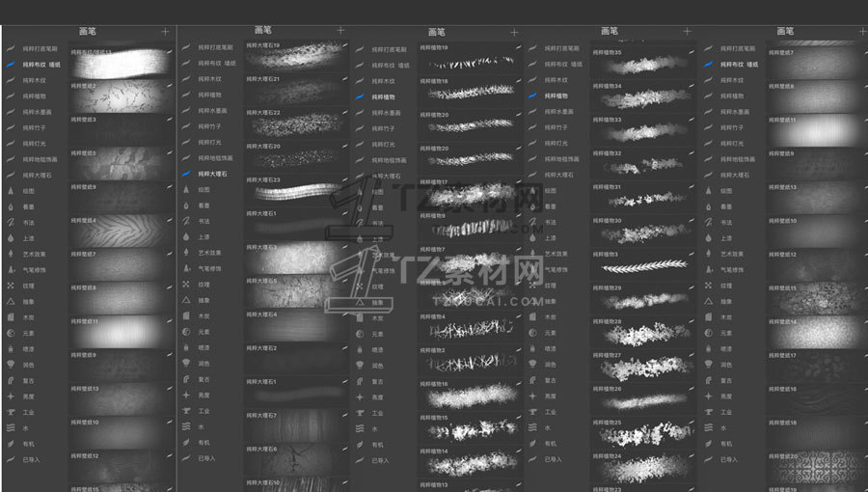This screenshot has height=492, width=868.
Task: Select the 纯粹大理石19 brush
Action: click(x=297, y=56)
